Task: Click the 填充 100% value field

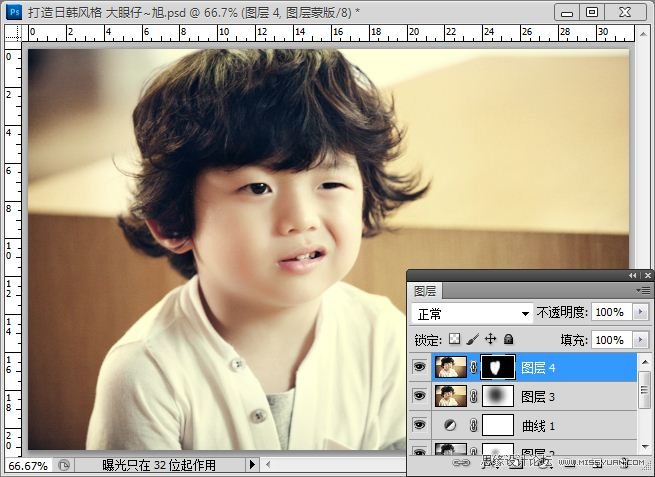Action: (612, 340)
